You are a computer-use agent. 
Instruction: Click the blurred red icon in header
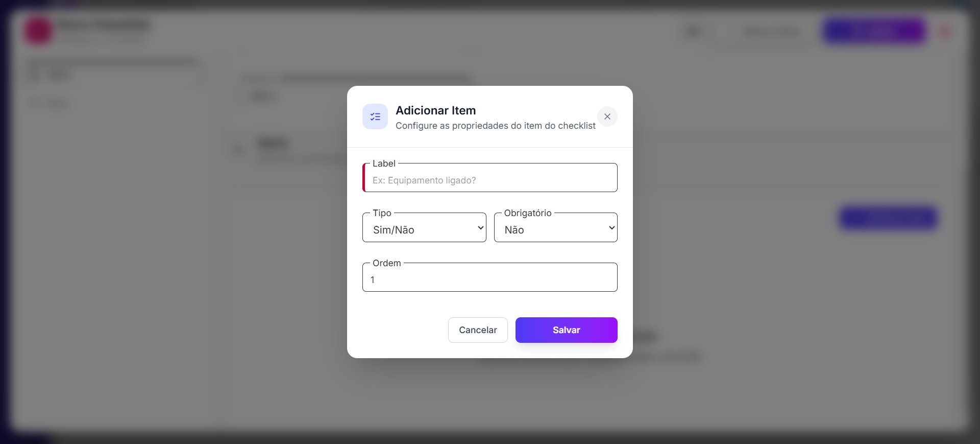[x=945, y=32]
